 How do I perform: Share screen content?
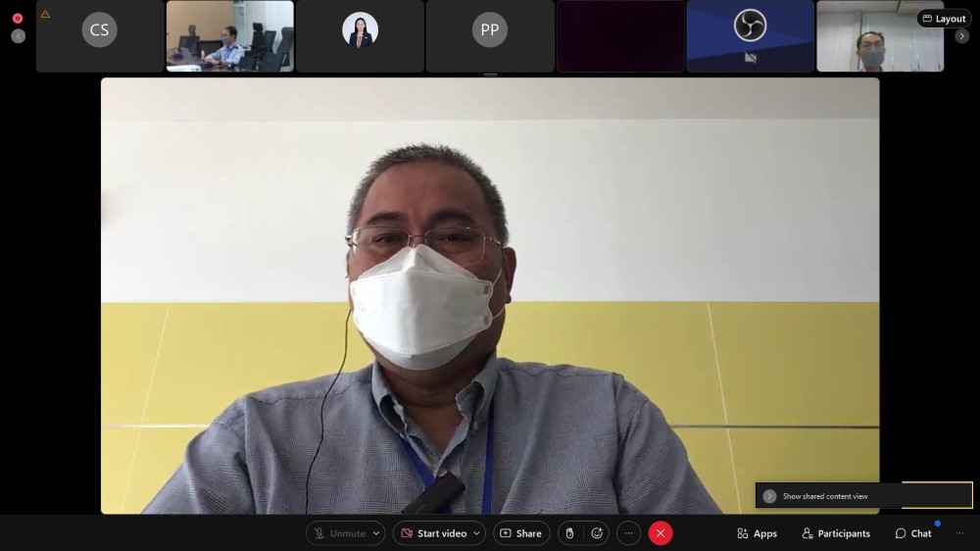(x=521, y=533)
